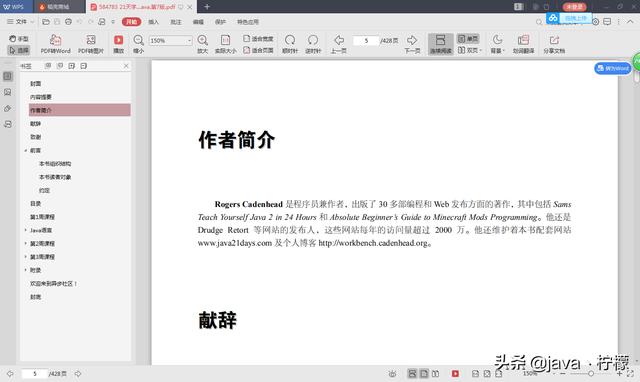Switch to the 编辑 ribbon tab
640x382 pixels.
[x=198, y=22]
